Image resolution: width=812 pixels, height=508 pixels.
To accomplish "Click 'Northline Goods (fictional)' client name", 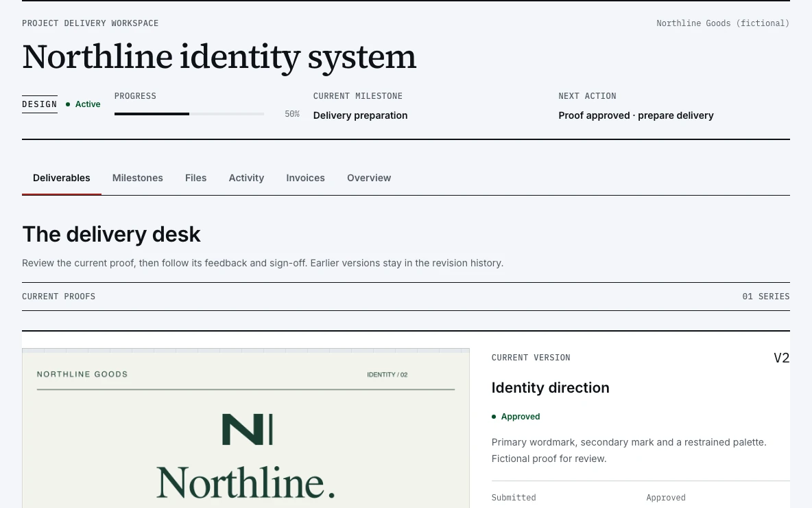I will (x=723, y=23).
